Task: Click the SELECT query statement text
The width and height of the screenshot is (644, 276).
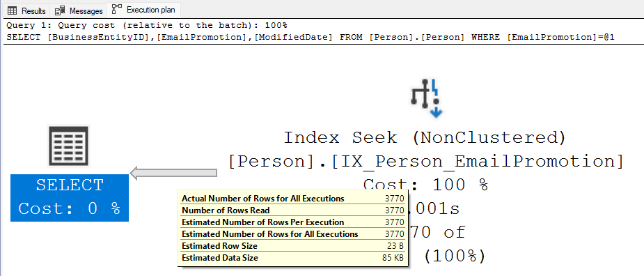Action: coord(311,37)
